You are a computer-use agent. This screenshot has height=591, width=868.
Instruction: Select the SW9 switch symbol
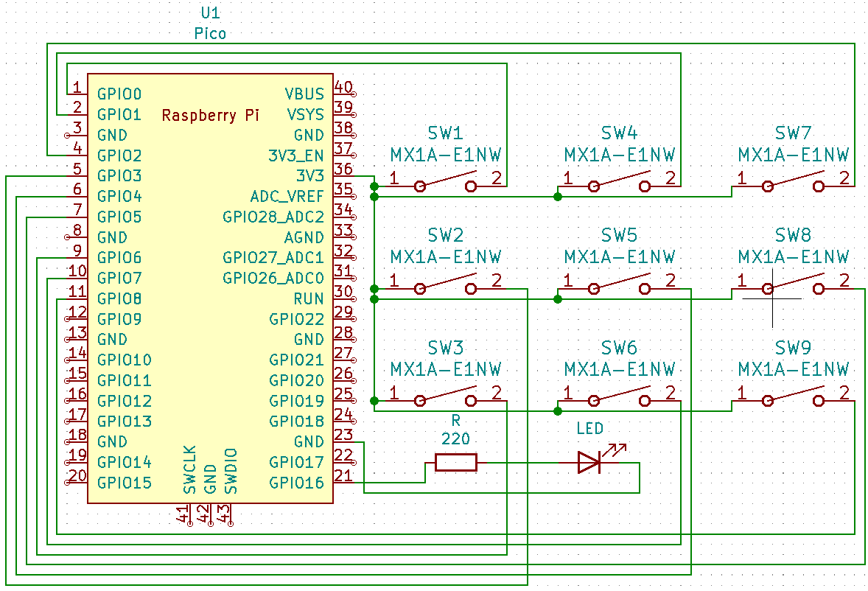pos(793,396)
